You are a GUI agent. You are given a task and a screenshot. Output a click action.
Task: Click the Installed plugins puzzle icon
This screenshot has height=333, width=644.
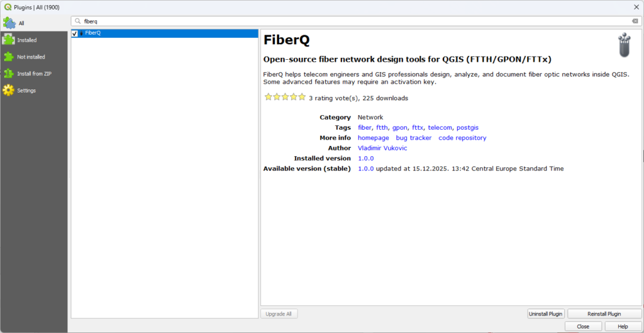click(x=8, y=40)
